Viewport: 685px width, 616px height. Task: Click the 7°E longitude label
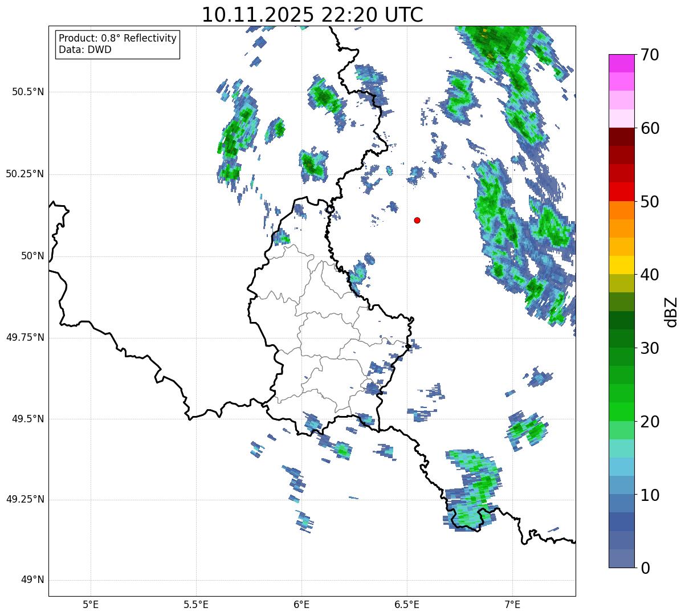click(512, 604)
